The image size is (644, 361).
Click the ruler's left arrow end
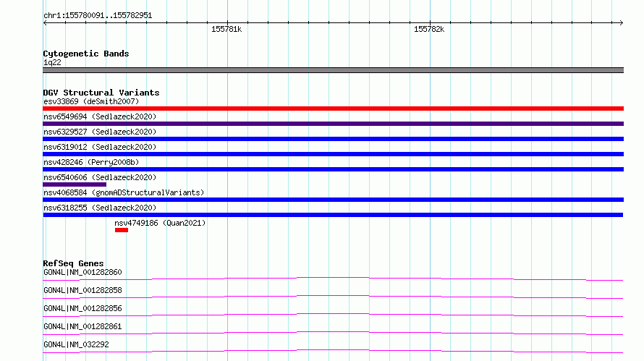click(45, 22)
